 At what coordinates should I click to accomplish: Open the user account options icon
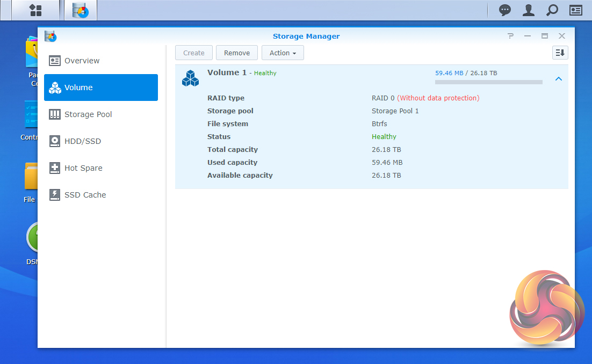click(x=529, y=10)
